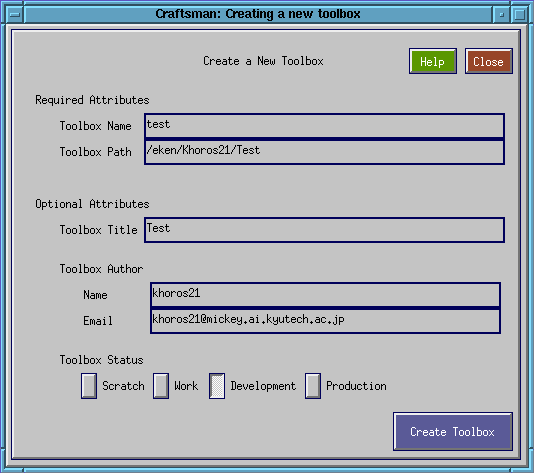The width and height of the screenshot is (534, 473).
Task: Click into the Toolbox Path field
Action: click(x=324, y=152)
